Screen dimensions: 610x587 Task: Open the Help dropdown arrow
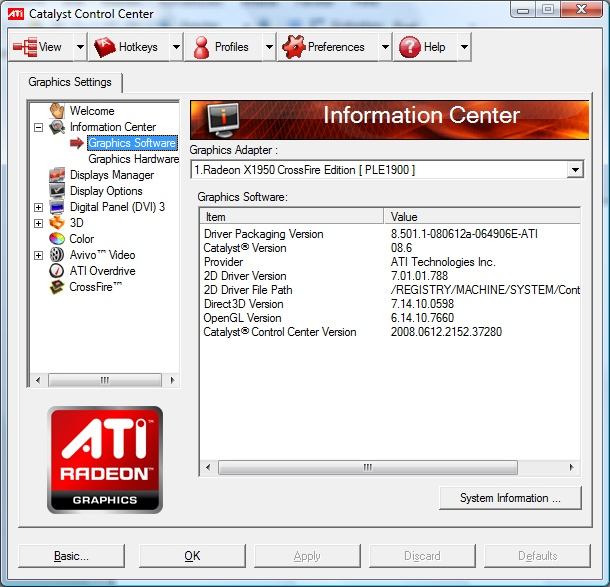tap(464, 47)
